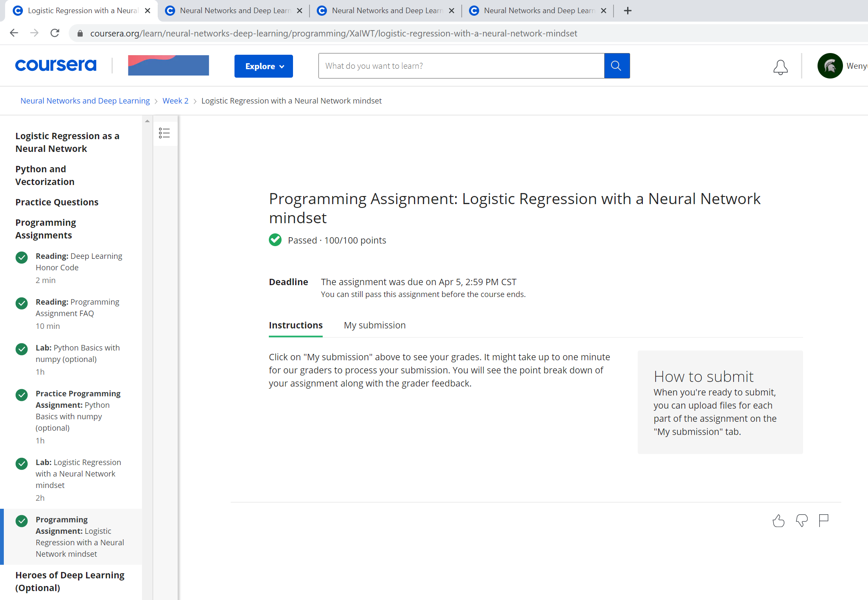Open the notifications bell
Image resolution: width=868 pixels, height=600 pixels.
780,67
